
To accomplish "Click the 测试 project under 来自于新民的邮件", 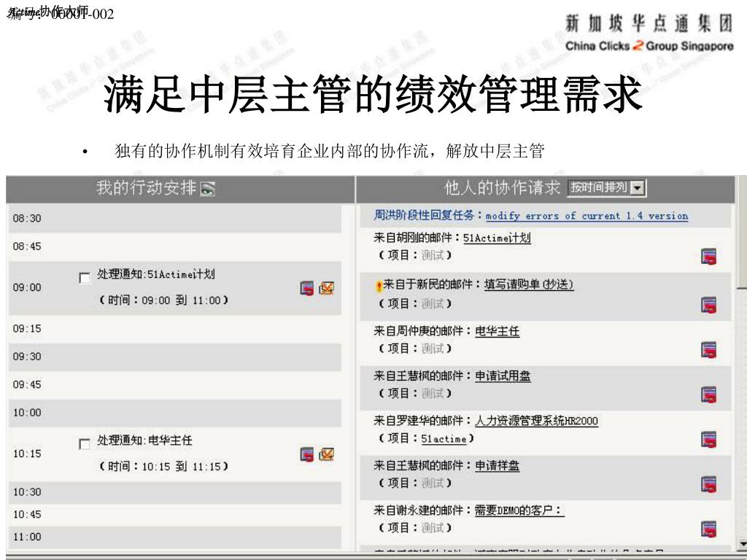I will click(433, 303).
